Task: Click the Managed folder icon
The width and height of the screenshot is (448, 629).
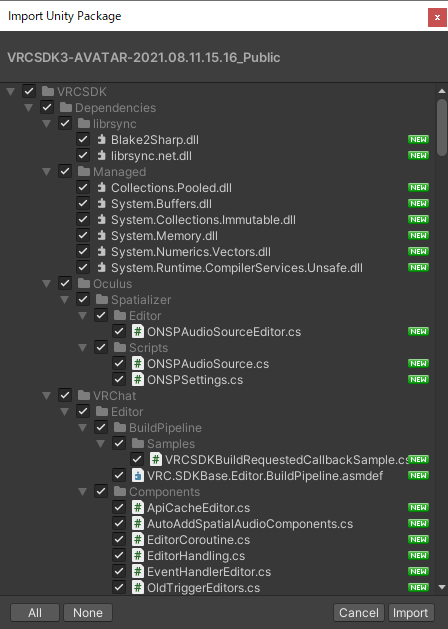Action: (84, 172)
